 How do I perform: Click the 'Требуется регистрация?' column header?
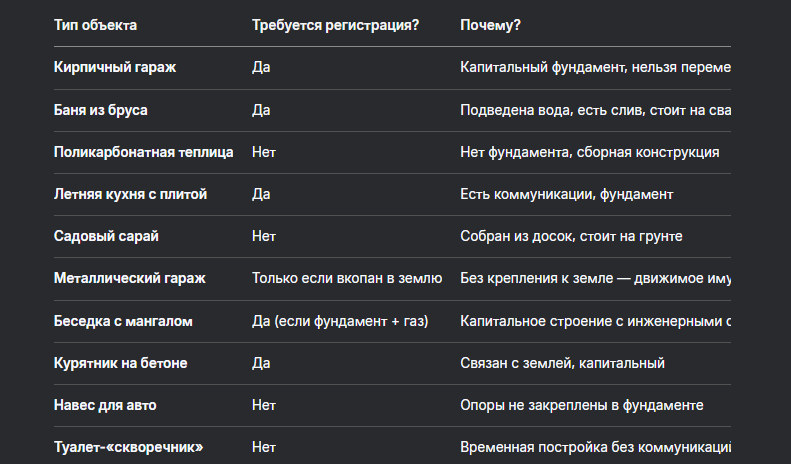coord(335,25)
